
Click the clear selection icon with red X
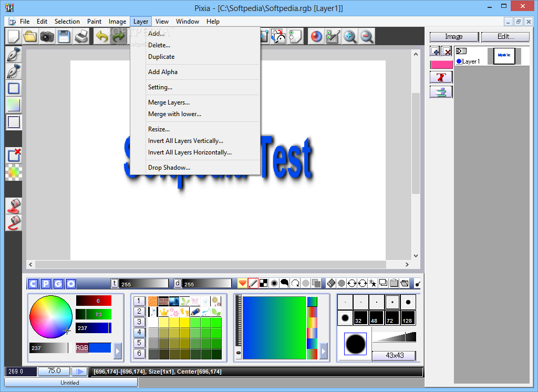click(x=14, y=155)
